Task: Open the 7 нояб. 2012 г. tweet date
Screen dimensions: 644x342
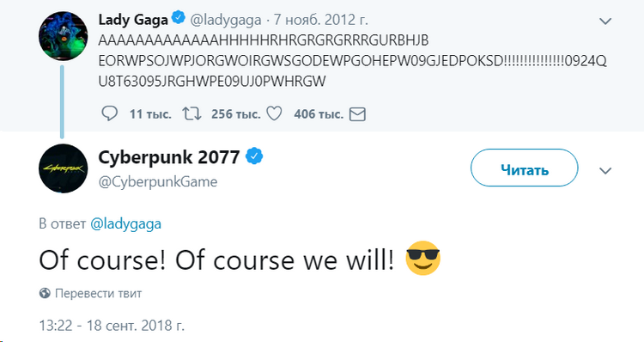Action: tap(321, 20)
